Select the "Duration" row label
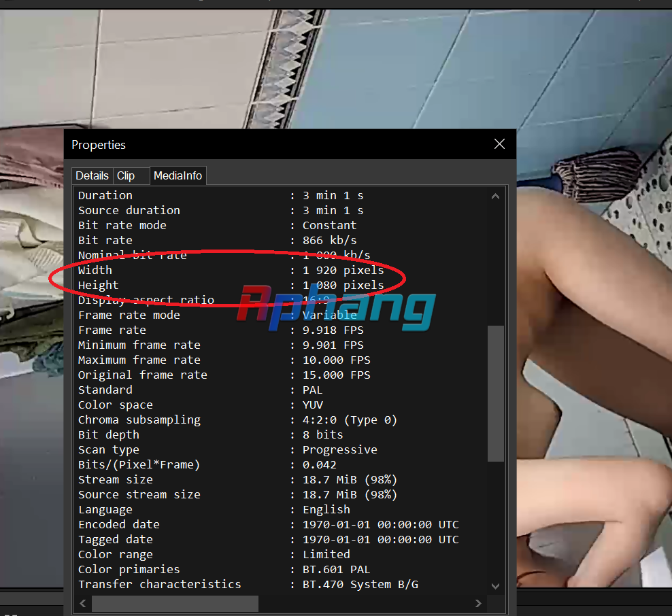672x616 pixels. click(x=105, y=196)
